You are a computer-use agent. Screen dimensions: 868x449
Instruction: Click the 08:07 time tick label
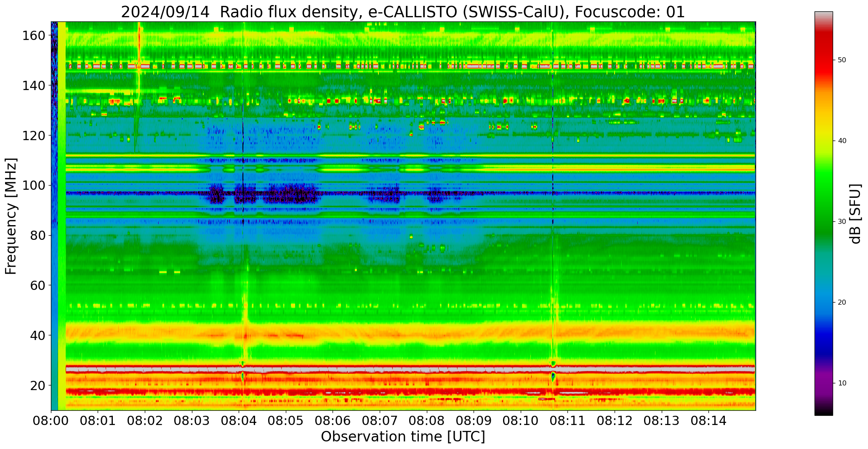380,421
